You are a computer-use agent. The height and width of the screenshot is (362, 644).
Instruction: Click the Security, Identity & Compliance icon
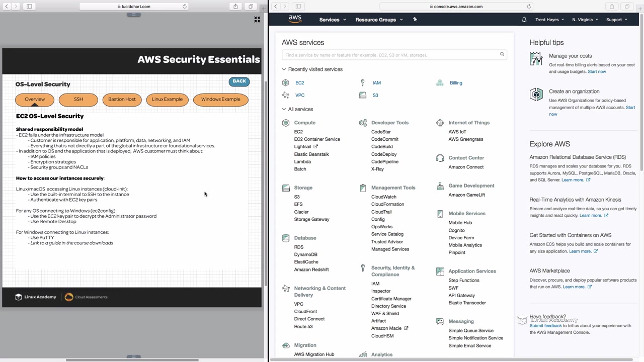[363, 268]
